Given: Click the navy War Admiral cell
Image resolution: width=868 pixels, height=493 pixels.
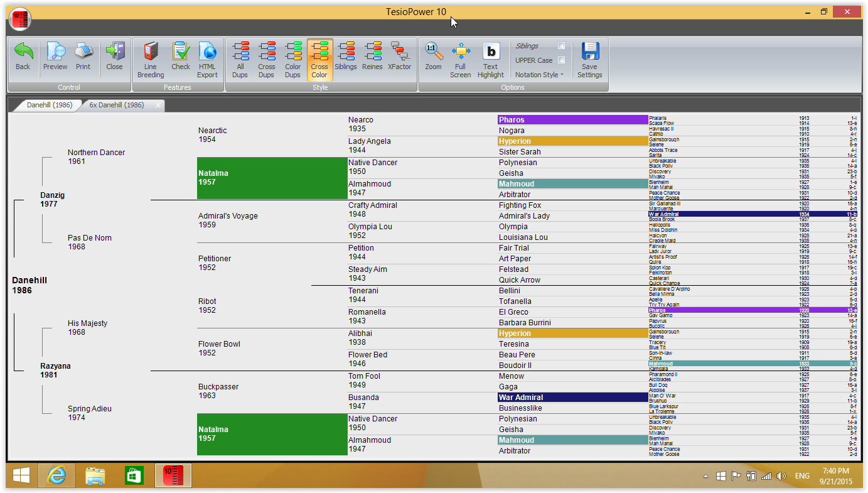Looking at the screenshot, I should click(x=572, y=398).
